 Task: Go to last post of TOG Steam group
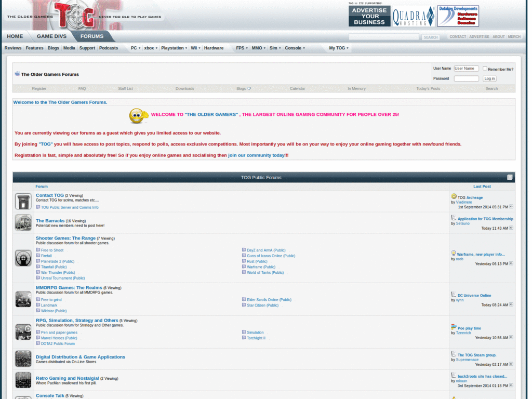pyautogui.click(x=511, y=364)
